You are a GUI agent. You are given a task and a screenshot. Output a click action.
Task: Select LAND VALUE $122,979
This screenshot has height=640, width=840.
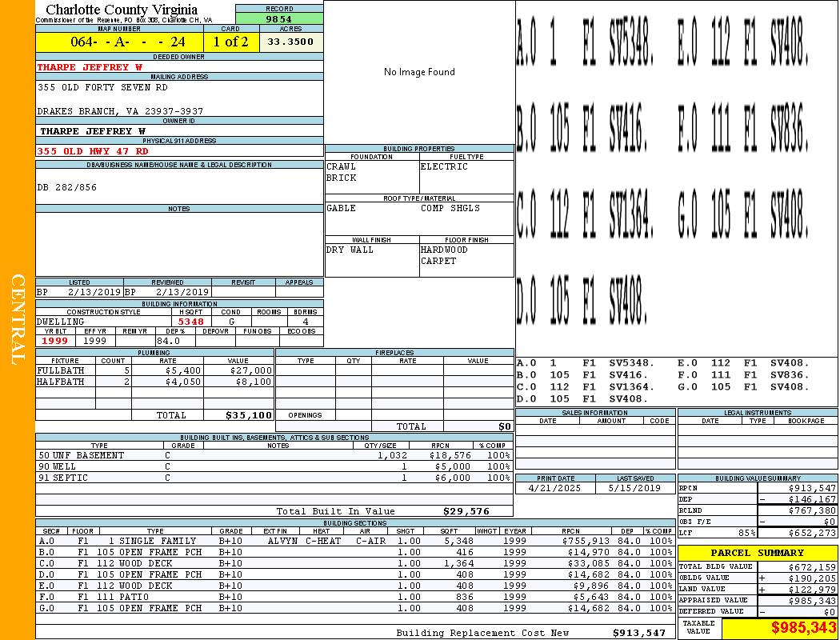coord(812,589)
